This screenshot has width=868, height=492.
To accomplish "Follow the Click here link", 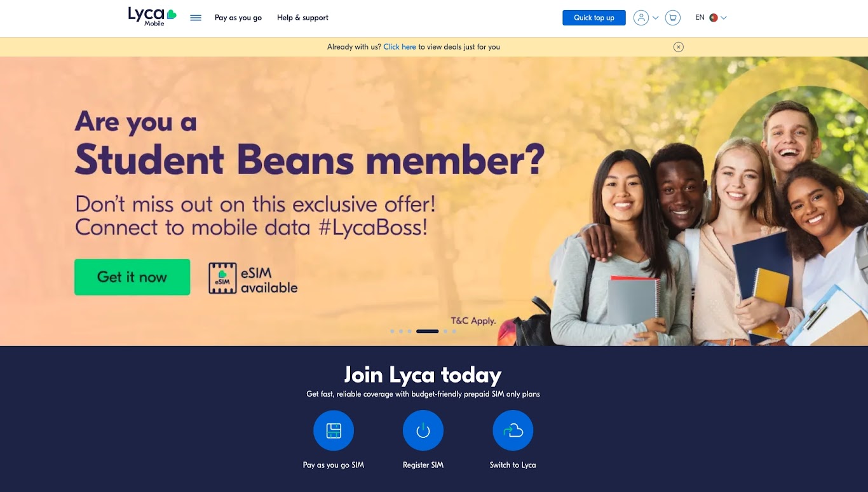I will coord(400,47).
